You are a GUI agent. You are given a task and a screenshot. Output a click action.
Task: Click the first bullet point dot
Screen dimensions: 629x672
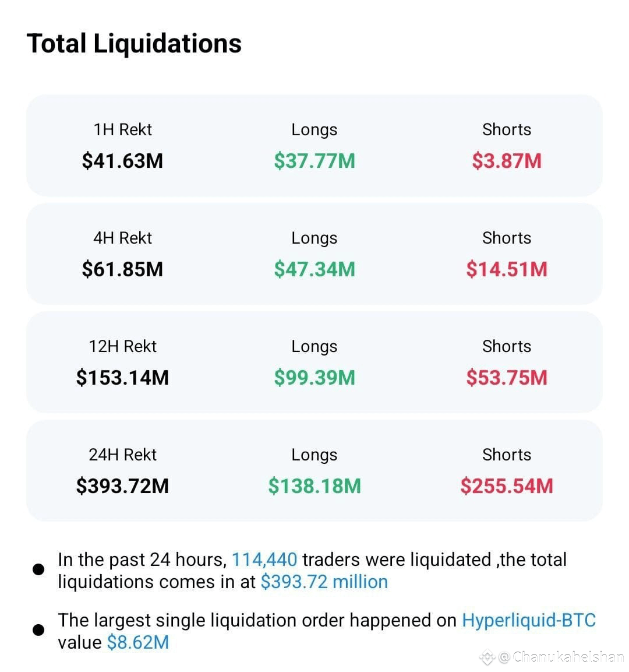38,569
